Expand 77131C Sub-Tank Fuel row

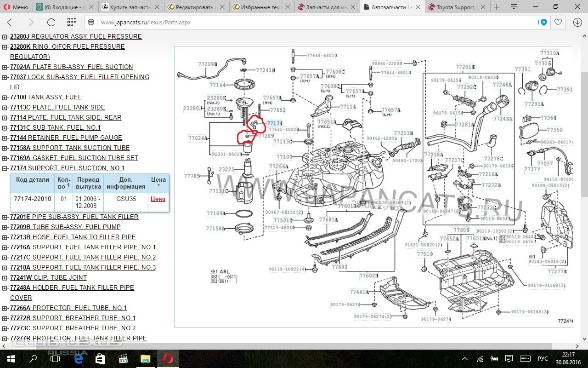pyautogui.click(x=5, y=128)
